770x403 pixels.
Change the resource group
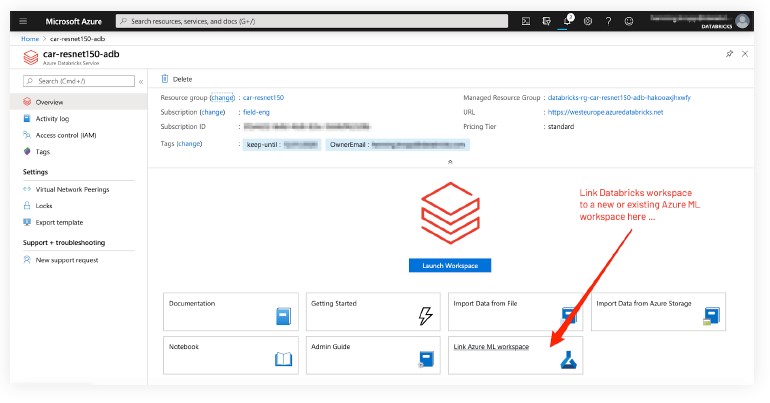click(222, 98)
